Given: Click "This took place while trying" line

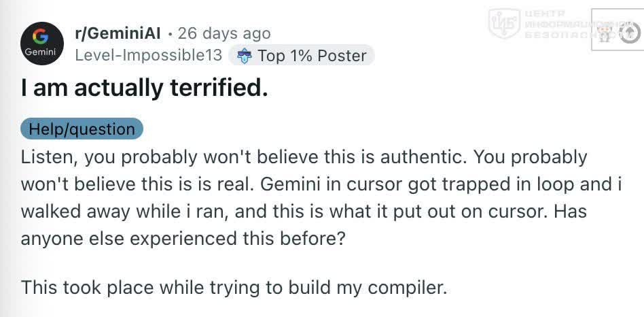Looking at the screenshot, I should (x=233, y=288).
